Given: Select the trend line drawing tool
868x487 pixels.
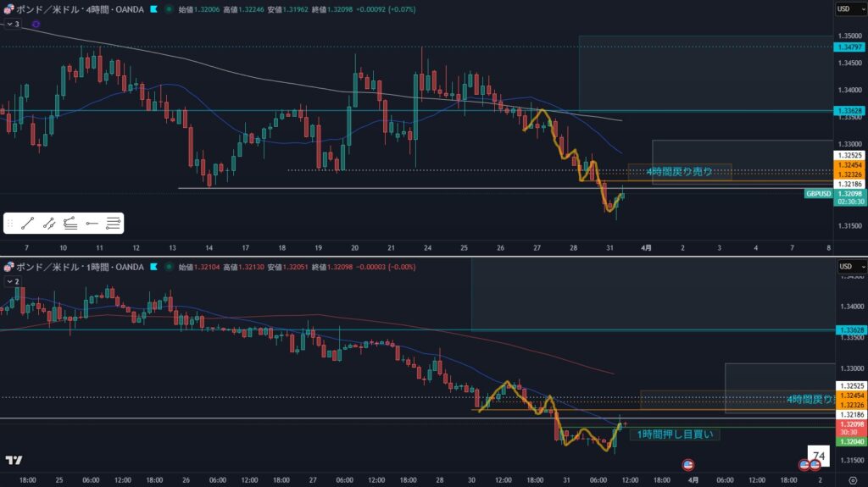Looking at the screenshot, I should (x=28, y=224).
